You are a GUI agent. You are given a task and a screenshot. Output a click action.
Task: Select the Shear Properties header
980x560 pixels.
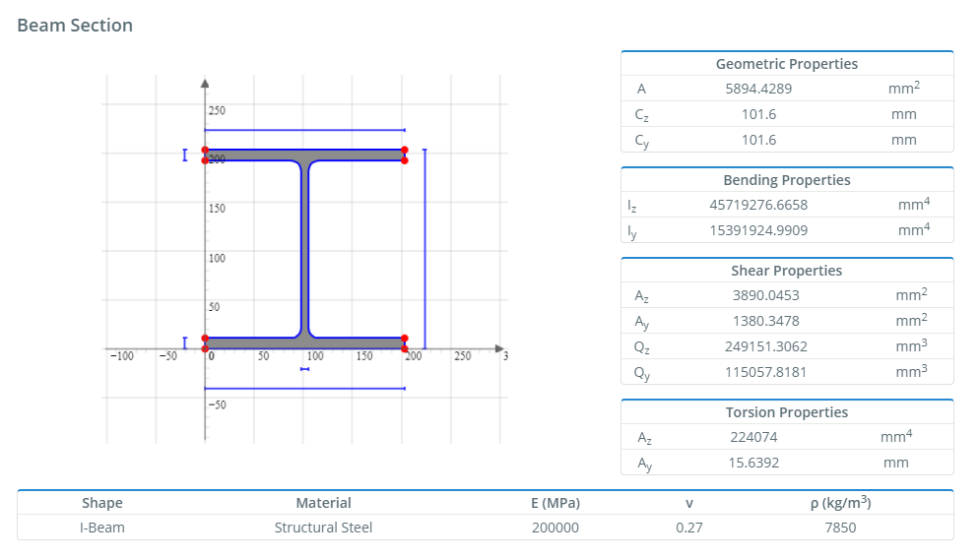(x=786, y=271)
